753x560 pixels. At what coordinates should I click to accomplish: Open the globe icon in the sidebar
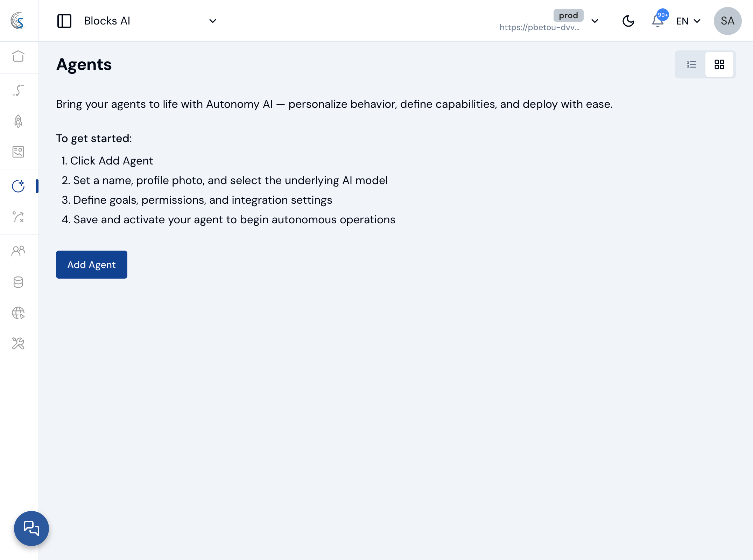click(x=18, y=313)
